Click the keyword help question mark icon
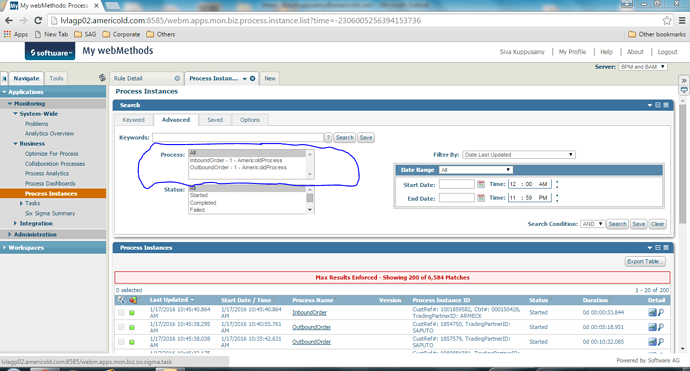The height and width of the screenshot is (371, 690). tap(328, 137)
